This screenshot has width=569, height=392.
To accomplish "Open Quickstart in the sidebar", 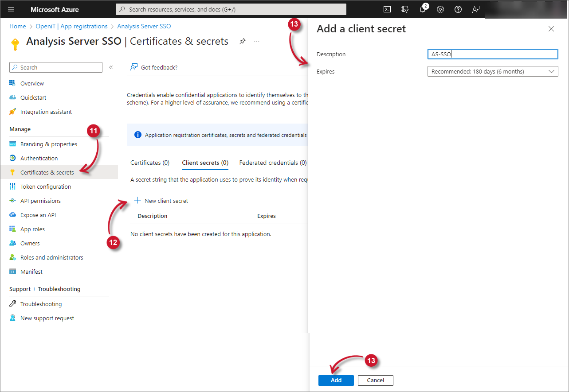I will (33, 97).
